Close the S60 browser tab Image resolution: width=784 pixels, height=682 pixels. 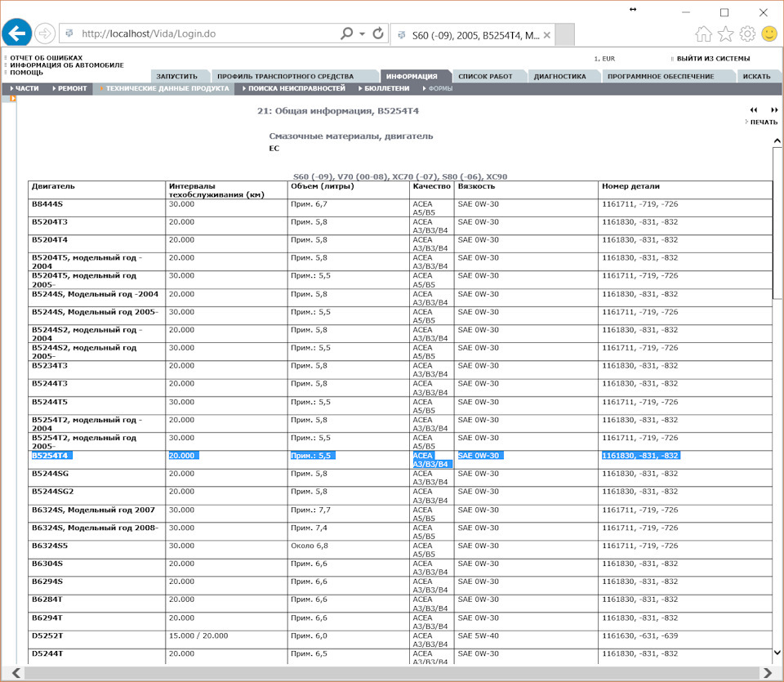546,34
